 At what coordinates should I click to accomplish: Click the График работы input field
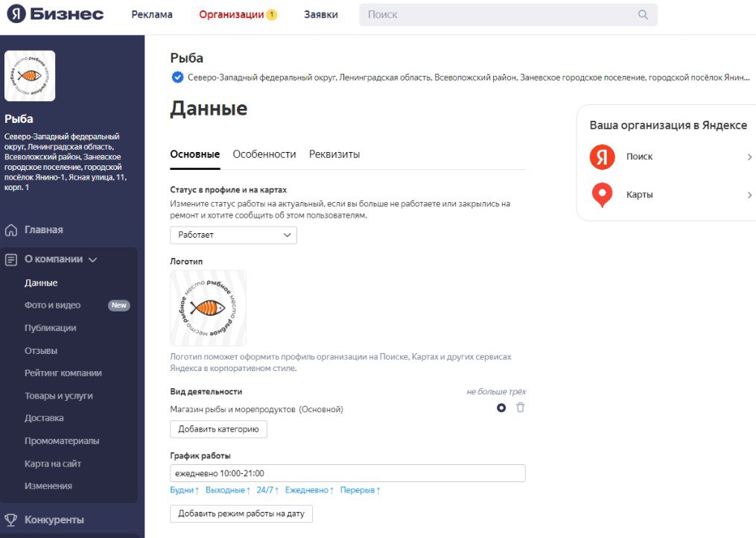(348, 473)
